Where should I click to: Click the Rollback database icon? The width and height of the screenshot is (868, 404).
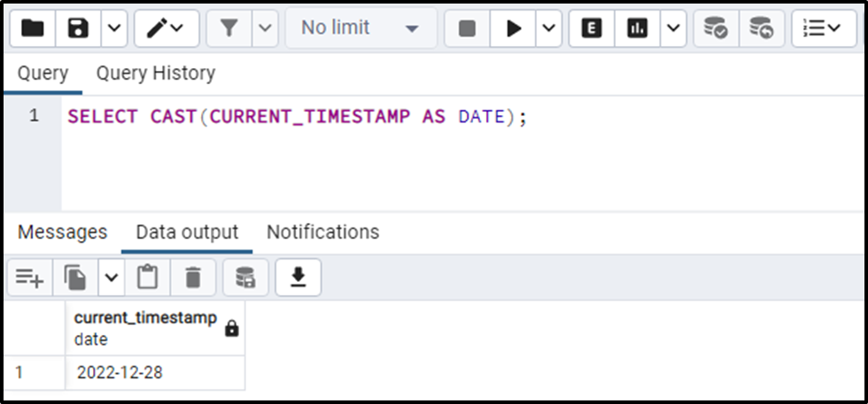pos(762,28)
